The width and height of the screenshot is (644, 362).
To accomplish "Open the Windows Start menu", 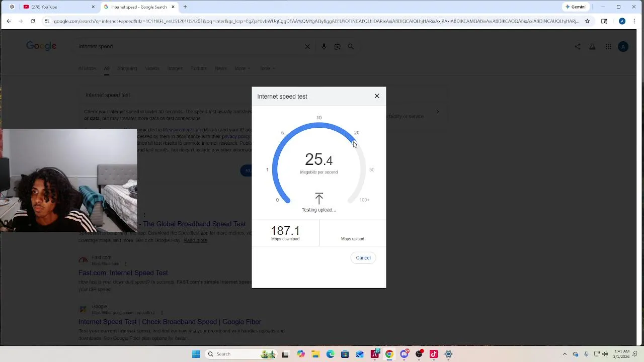I will click(196, 354).
